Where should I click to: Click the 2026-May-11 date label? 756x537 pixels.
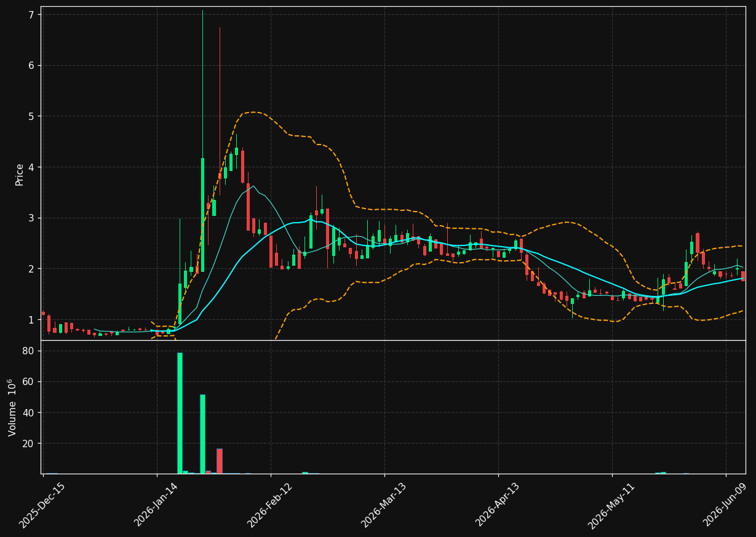(x=611, y=506)
